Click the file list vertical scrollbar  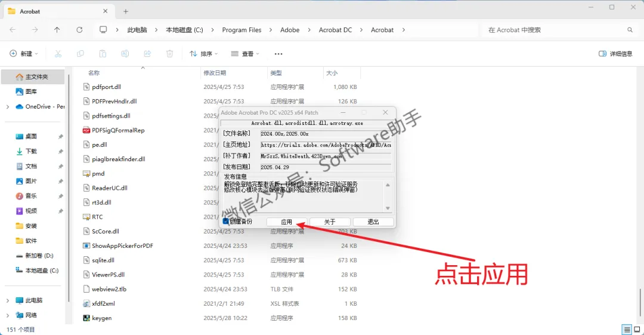(x=640, y=303)
